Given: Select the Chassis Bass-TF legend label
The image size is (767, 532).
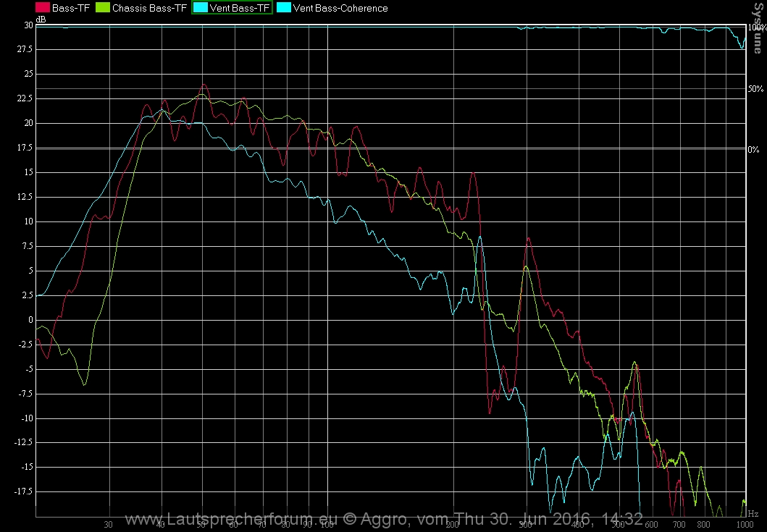Looking at the screenshot, I should 150,8.
